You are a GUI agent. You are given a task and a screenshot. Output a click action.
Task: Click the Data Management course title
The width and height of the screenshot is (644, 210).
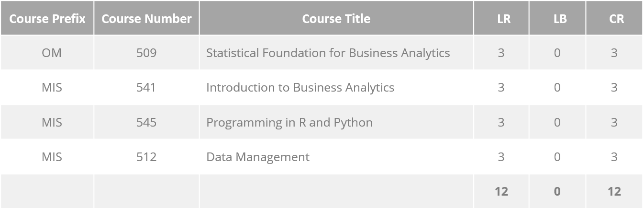click(x=257, y=157)
